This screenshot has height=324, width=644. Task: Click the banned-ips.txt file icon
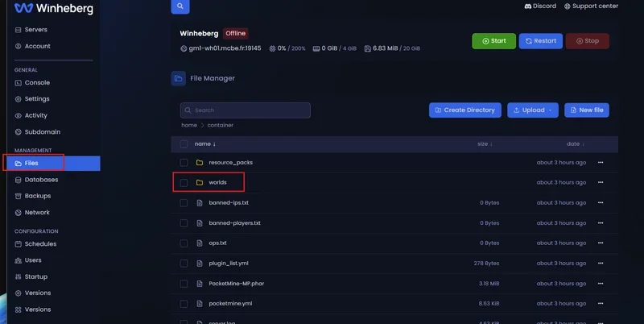(200, 203)
